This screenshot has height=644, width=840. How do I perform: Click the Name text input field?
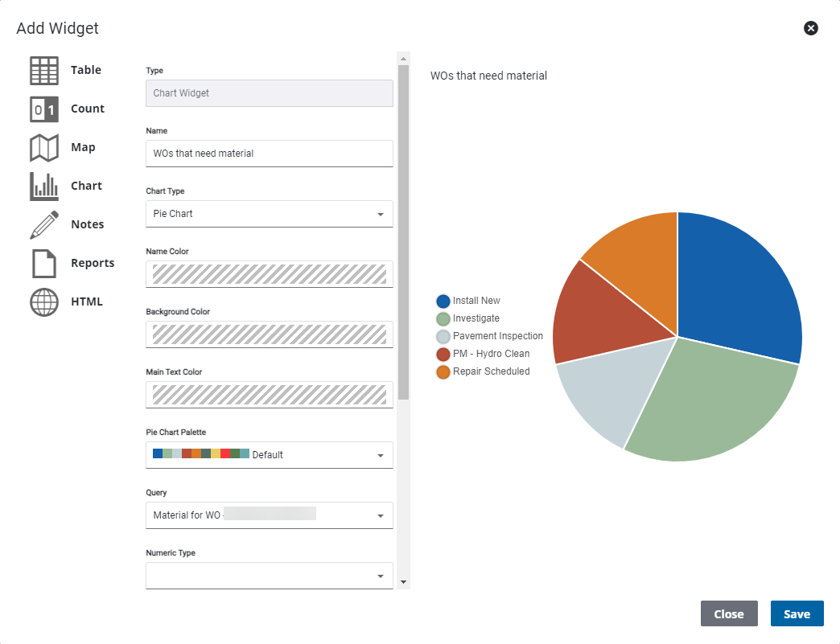point(269,154)
